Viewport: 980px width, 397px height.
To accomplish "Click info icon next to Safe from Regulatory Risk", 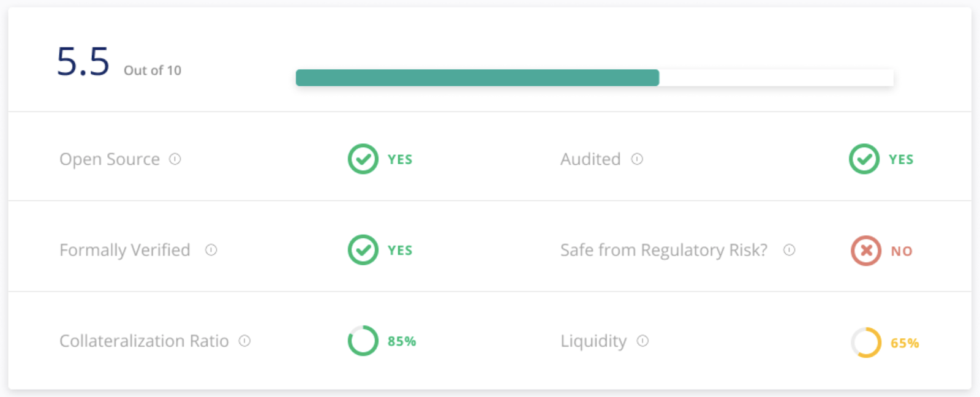I will click(790, 250).
